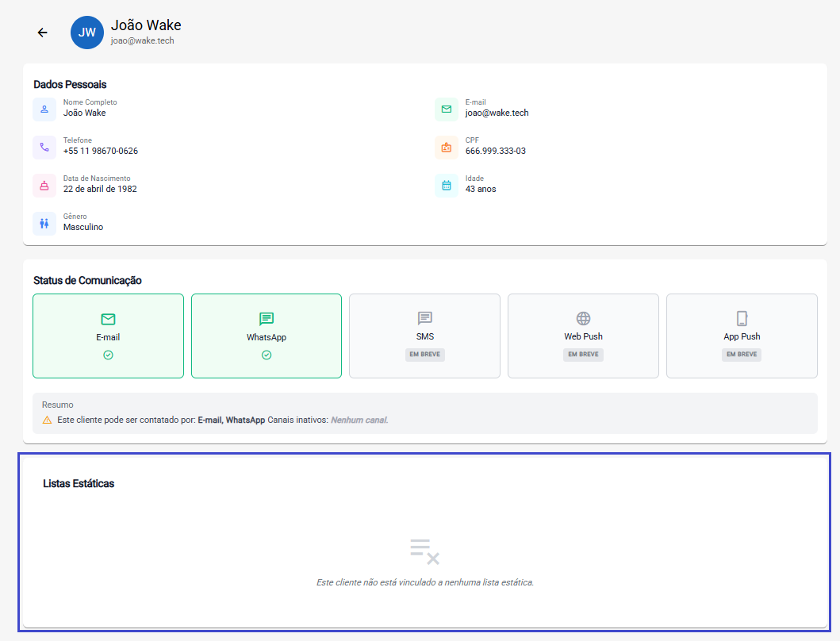Click the Web Push channel card

(x=583, y=336)
